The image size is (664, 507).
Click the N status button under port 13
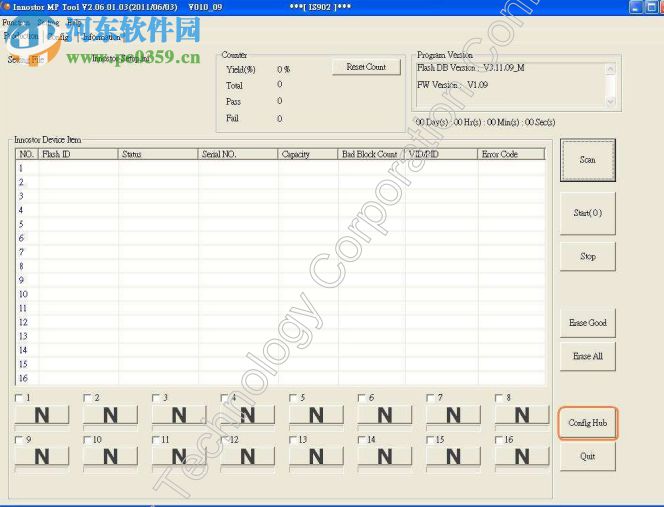point(316,456)
